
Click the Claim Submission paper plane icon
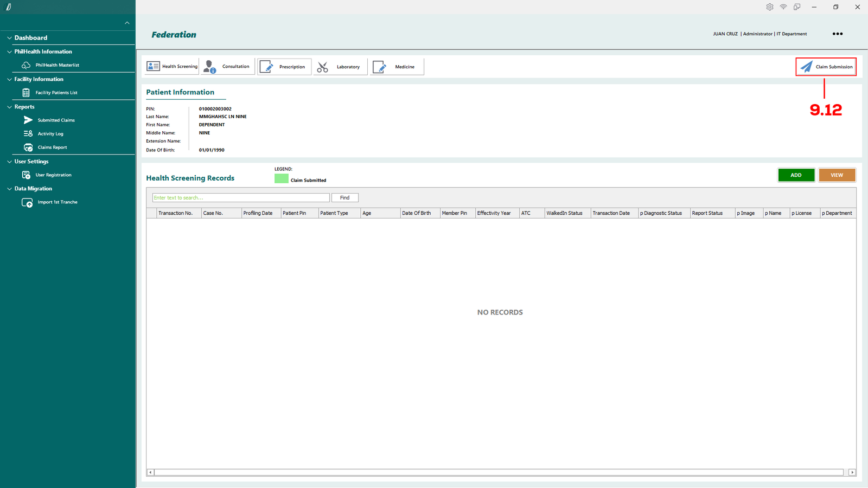[807, 67]
